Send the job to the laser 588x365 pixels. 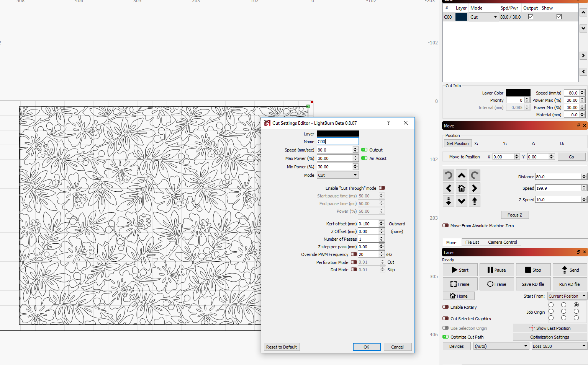570,270
